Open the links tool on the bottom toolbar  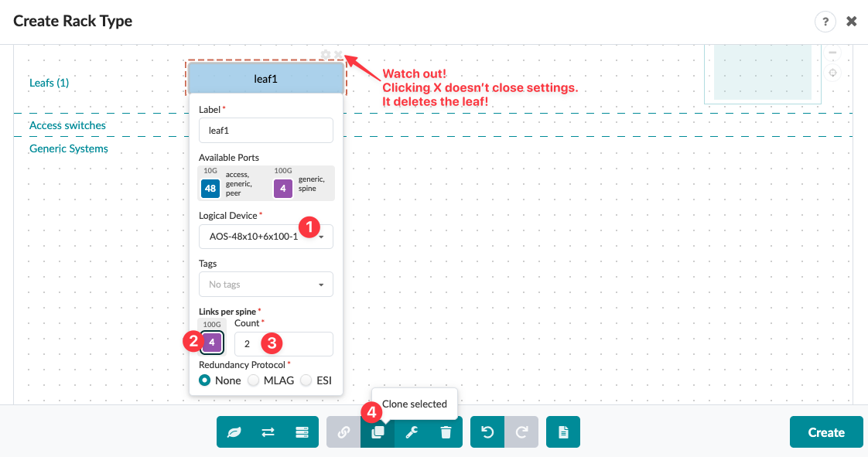pyautogui.click(x=343, y=432)
